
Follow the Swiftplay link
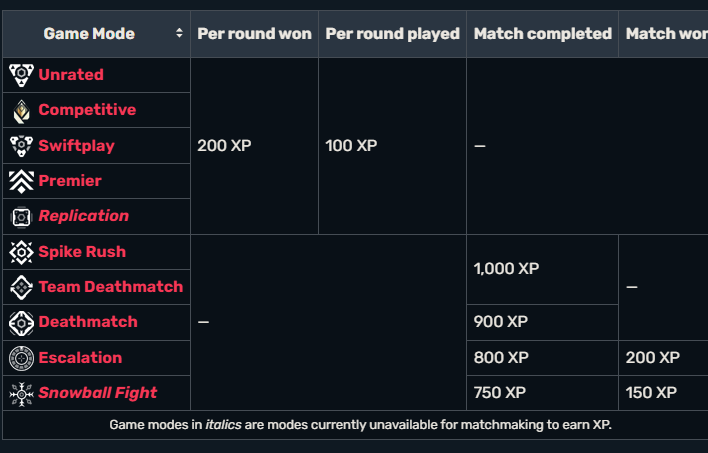point(76,146)
